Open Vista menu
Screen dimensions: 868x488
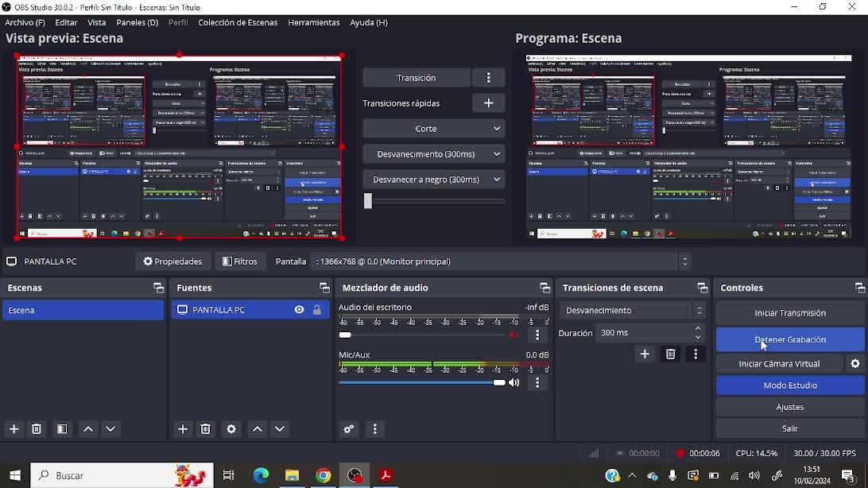coord(96,23)
